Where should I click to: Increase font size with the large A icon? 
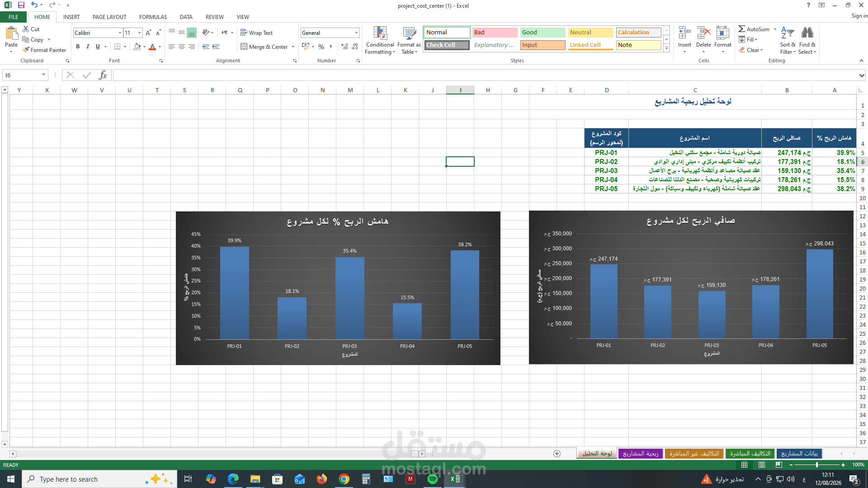(148, 33)
